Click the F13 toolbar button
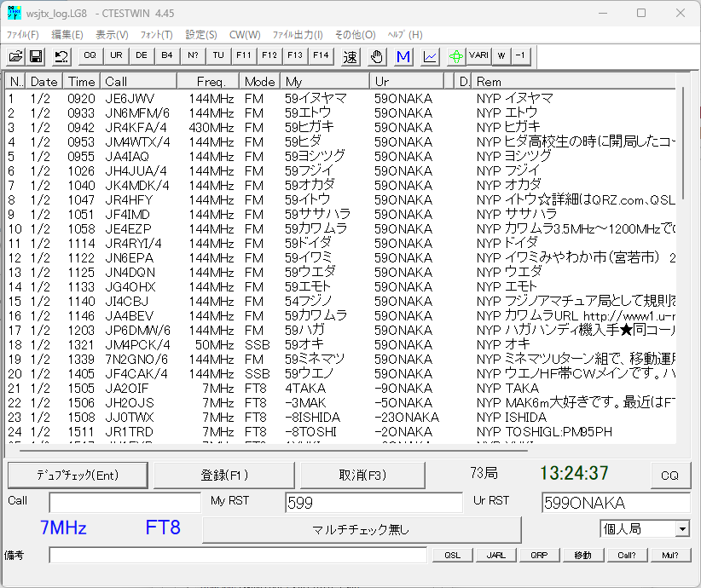 tap(295, 56)
